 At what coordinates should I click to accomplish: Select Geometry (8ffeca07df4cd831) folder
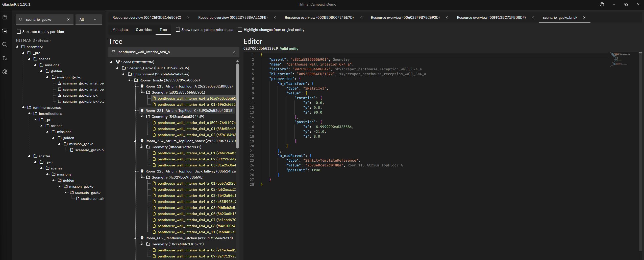[176, 147]
